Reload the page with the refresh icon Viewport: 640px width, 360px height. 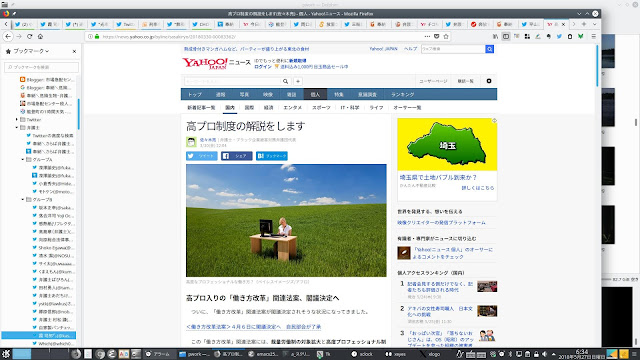[x=29, y=36]
